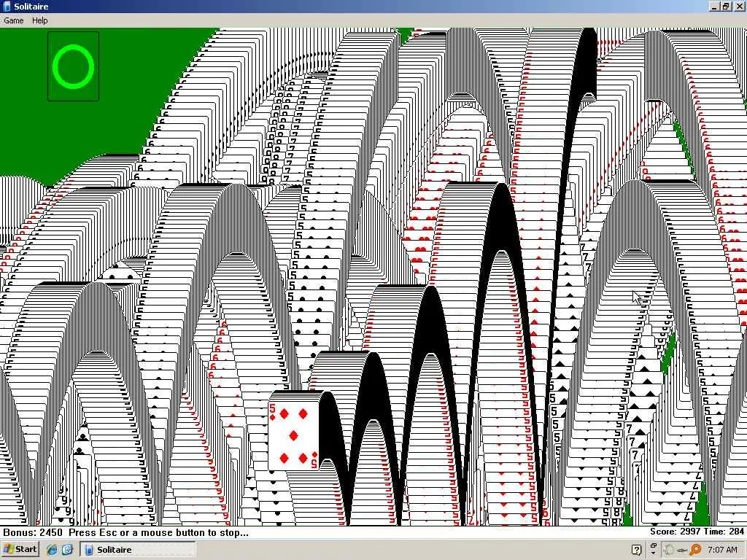Click the empty deck with green circle

(74, 66)
